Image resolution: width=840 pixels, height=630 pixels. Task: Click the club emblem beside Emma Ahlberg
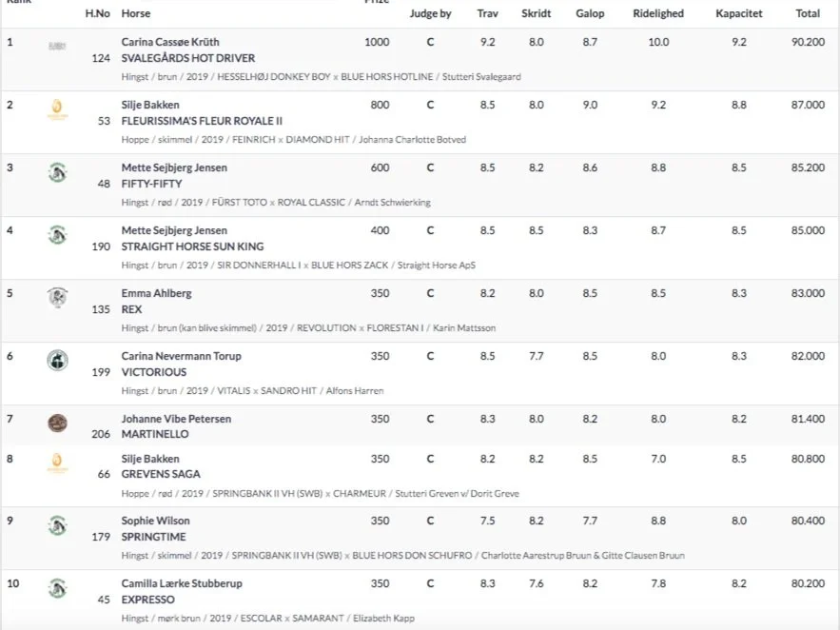tap(57, 297)
